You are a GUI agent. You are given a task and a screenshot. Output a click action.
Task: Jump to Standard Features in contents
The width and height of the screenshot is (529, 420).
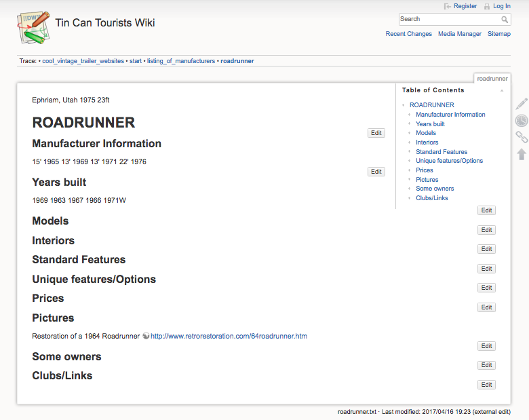(442, 152)
